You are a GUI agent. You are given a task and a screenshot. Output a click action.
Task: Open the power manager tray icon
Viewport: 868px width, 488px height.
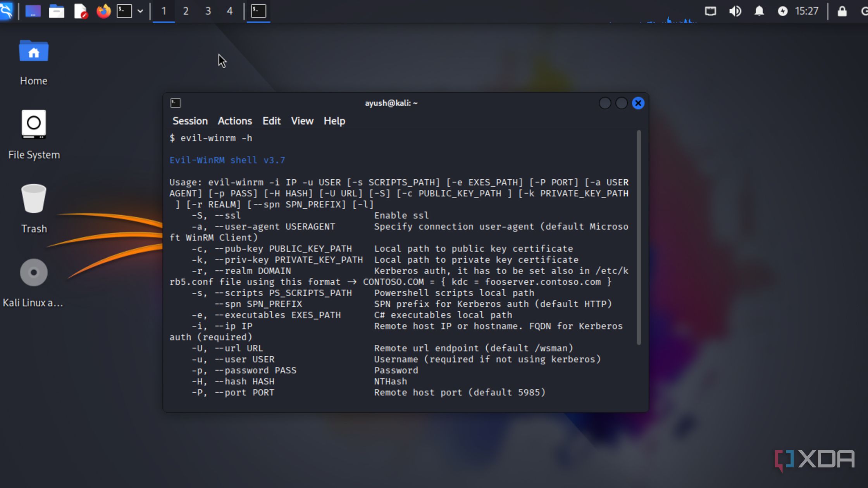782,11
